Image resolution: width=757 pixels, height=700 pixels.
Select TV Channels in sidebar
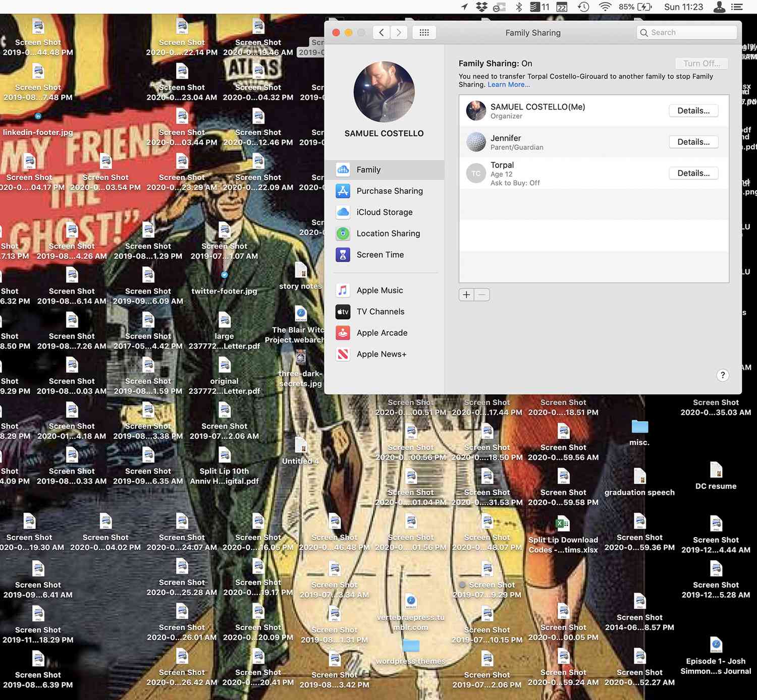(380, 312)
